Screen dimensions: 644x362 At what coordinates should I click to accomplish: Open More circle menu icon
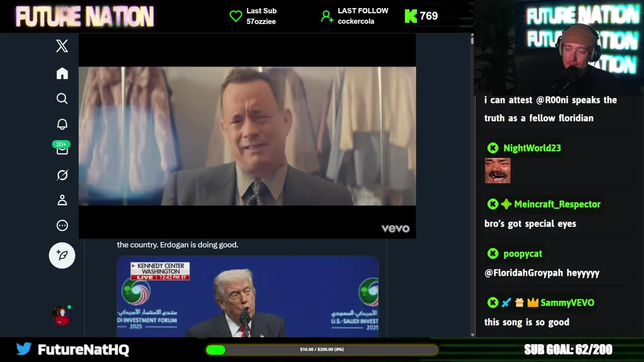62,226
